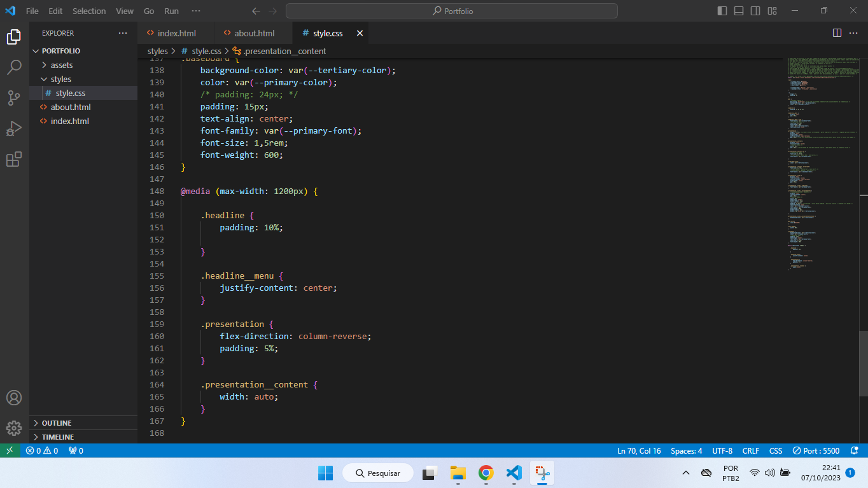Toggle the primary side bar layout icon
This screenshot has height=488, width=868.
pyautogui.click(x=722, y=11)
